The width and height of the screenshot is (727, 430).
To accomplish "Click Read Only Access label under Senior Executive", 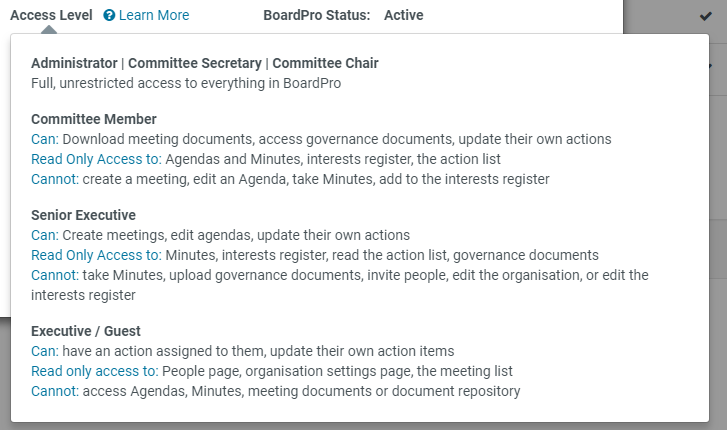I will (x=95, y=255).
